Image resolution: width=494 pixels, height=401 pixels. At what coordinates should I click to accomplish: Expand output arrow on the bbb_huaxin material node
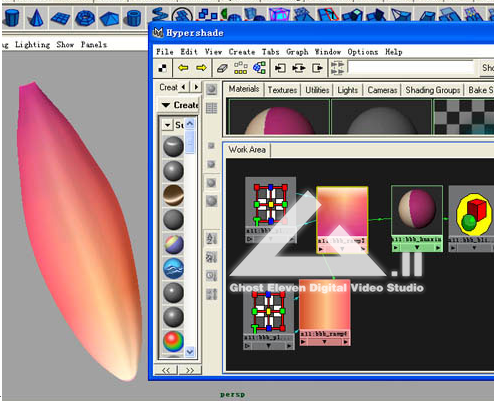[x=438, y=248]
